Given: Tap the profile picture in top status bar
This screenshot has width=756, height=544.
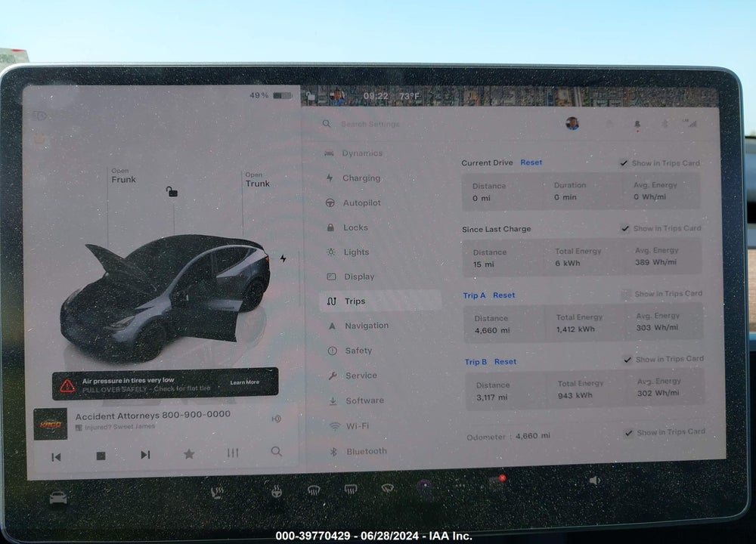Looking at the screenshot, I should (x=336, y=97).
